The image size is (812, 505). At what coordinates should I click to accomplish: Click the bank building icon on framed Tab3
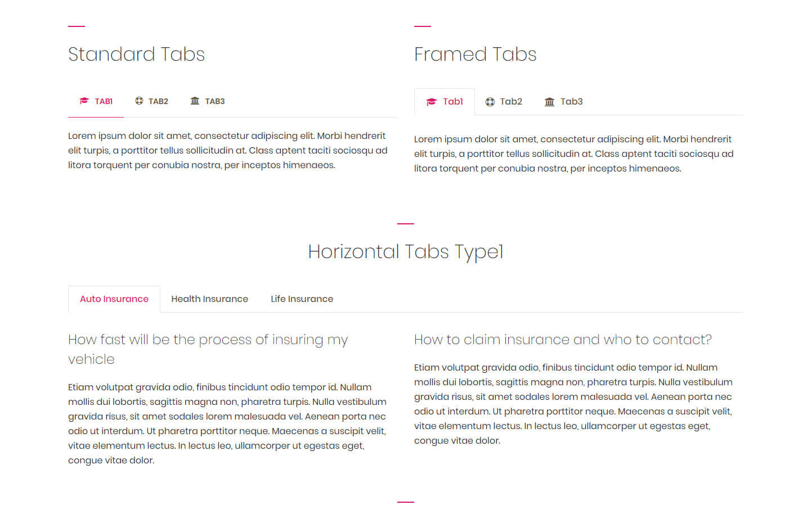click(550, 102)
